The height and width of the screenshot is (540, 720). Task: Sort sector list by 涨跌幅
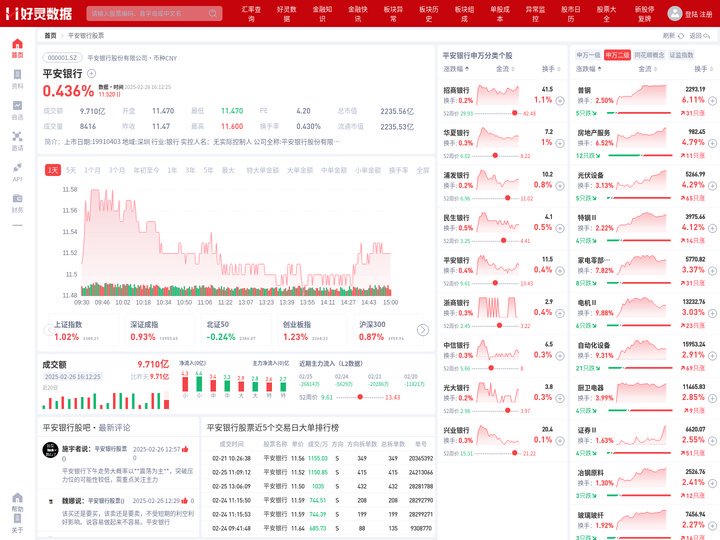pyautogui.click(x=589, y=69)
